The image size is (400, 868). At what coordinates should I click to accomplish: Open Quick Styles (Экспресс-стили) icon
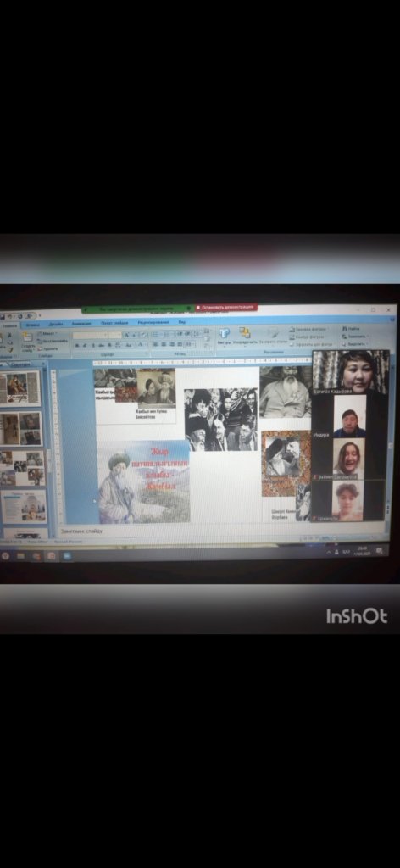click(274, 336)
